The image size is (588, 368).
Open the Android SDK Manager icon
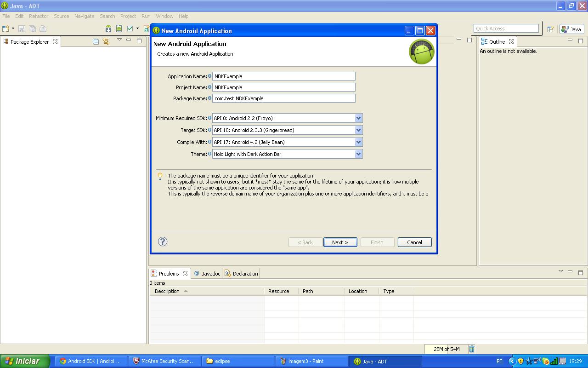[x=108, y=29]
